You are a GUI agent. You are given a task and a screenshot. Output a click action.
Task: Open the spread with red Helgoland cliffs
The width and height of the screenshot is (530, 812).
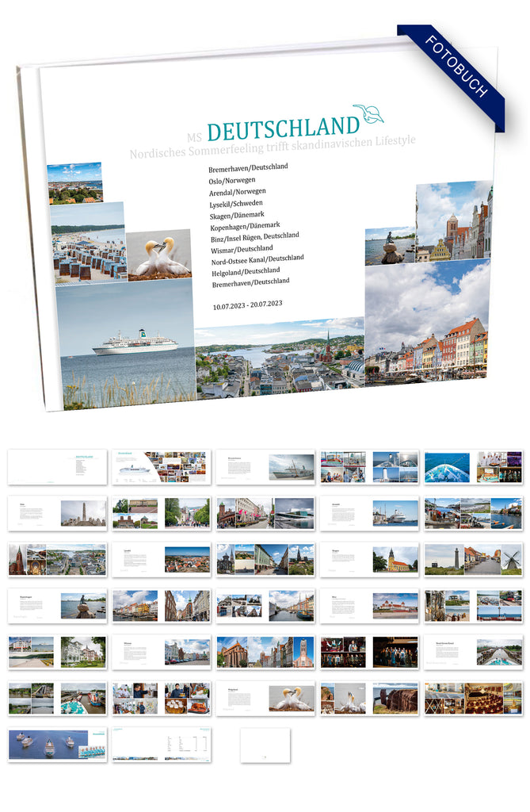(x=369, y=698)
